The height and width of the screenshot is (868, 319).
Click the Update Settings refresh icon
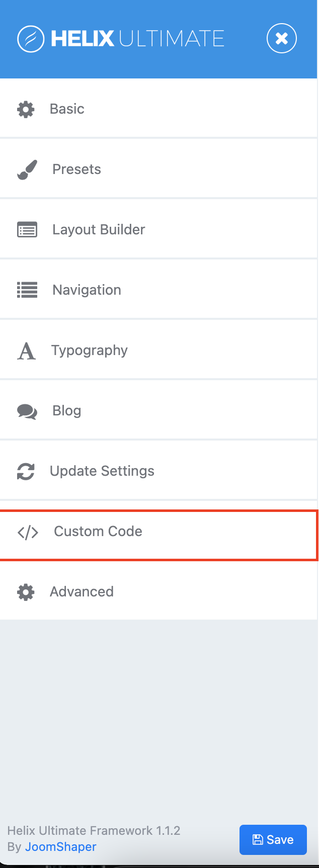click(x=26, y=471)
